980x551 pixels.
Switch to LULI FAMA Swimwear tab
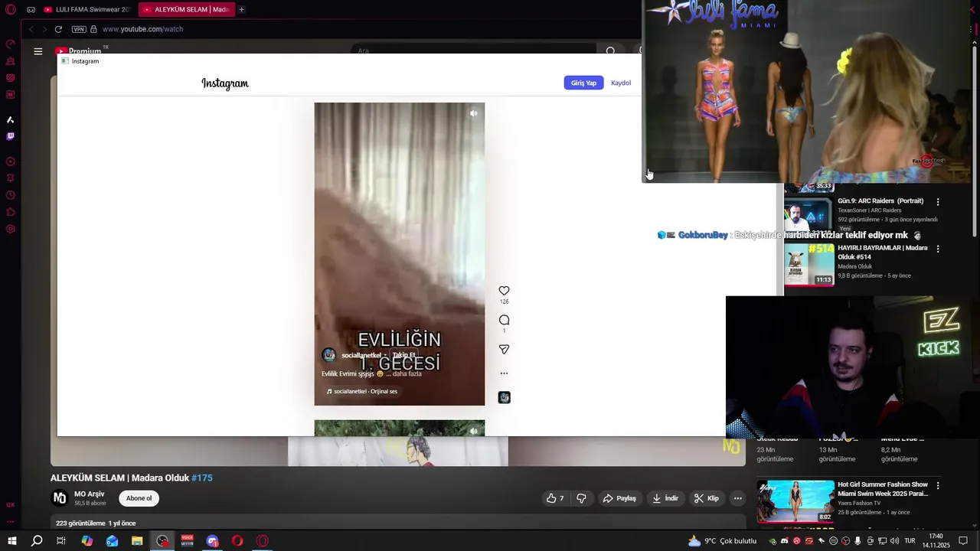(87, 10)
